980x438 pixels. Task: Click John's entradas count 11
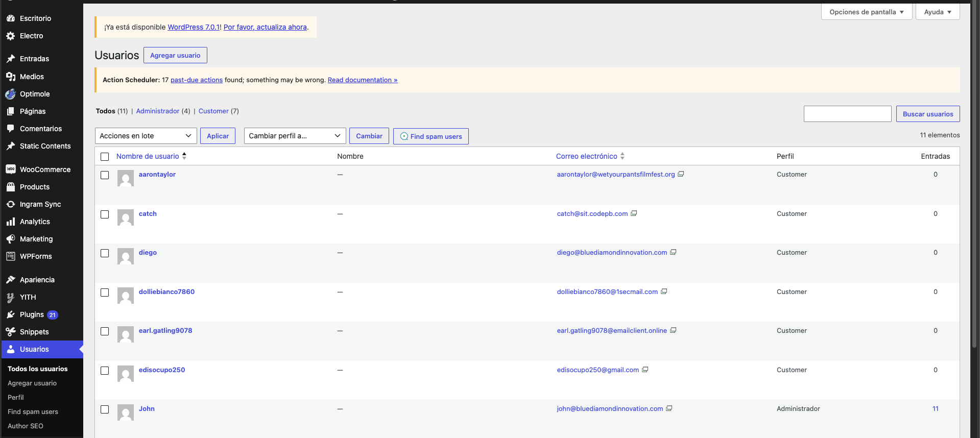point(936,408)
